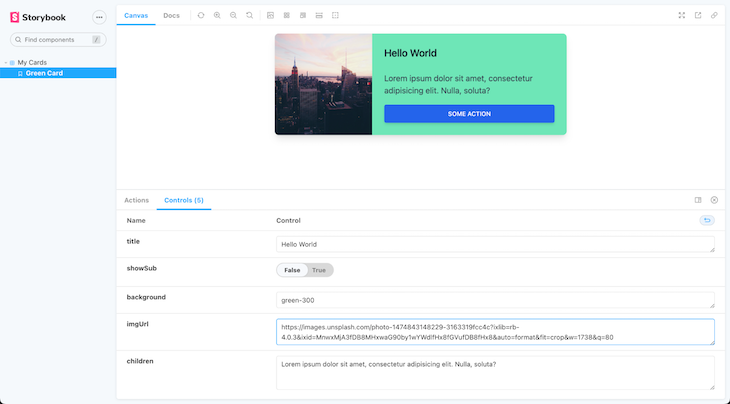This screenshot has height=404, width=730.
Task: Zoom in on the canvas
Action: (x=217, y=16)
